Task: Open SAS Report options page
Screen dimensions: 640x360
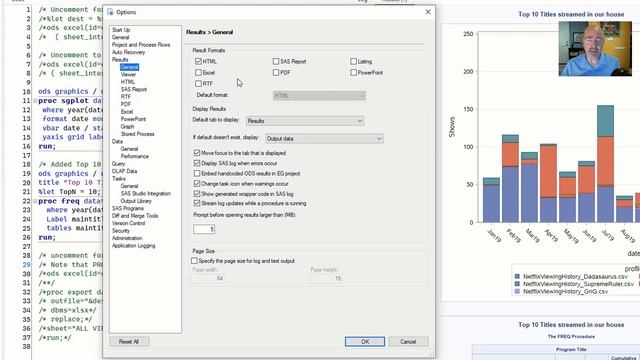Action: tap(133, 89)
